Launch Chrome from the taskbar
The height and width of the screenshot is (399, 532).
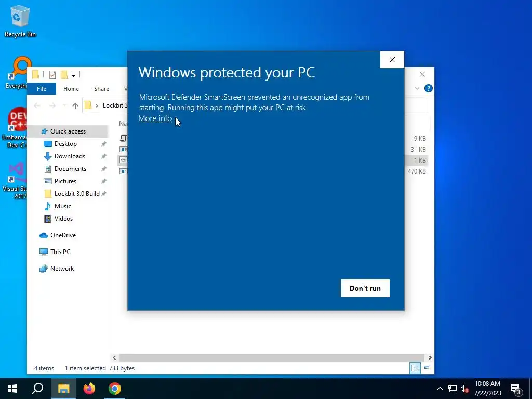pyautogui.click(x=115, y=389)
